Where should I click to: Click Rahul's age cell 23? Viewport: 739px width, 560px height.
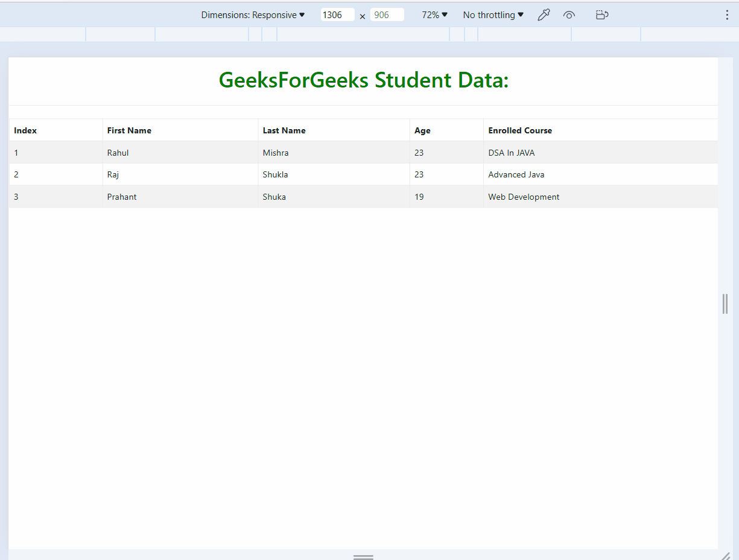(x=447, y=153)
